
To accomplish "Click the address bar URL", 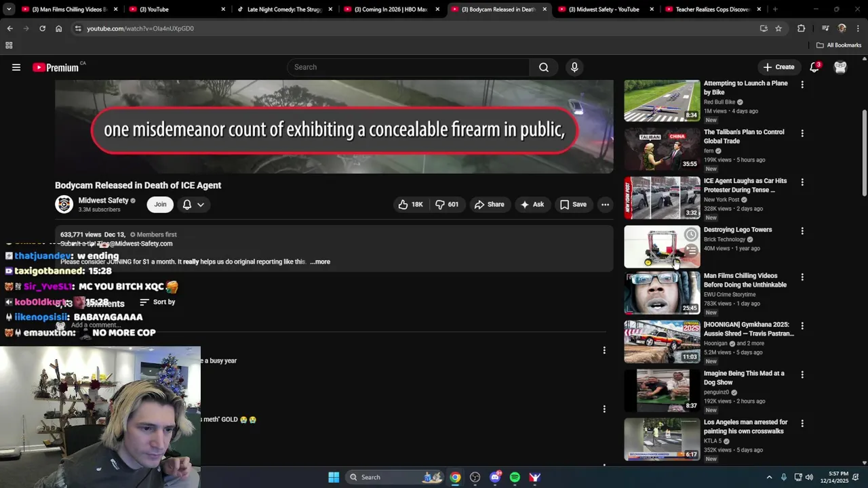I will pyautogui.click(x=140, y=28).
